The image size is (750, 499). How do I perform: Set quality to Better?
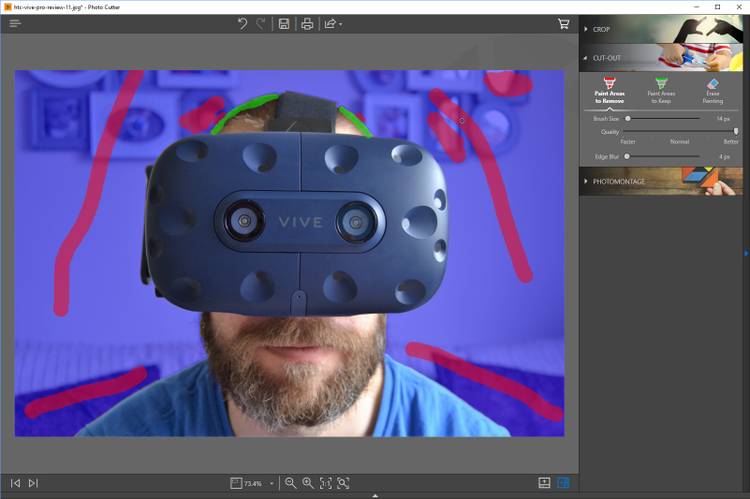pos(731,142)
